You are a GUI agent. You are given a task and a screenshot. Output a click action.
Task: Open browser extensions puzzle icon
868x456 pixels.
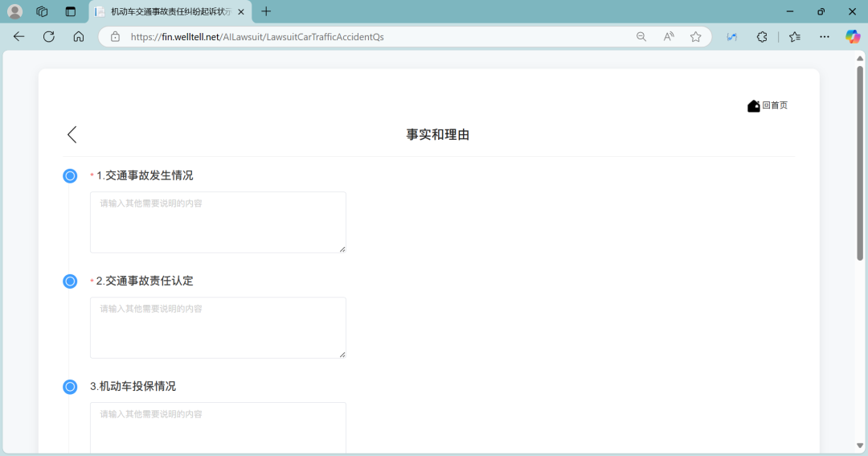click(x=762, y=36)
